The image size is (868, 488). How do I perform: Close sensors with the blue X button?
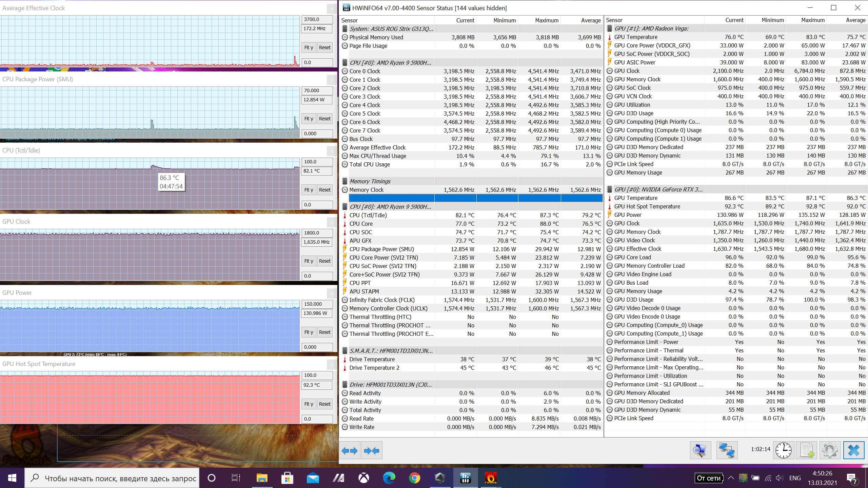853,450
